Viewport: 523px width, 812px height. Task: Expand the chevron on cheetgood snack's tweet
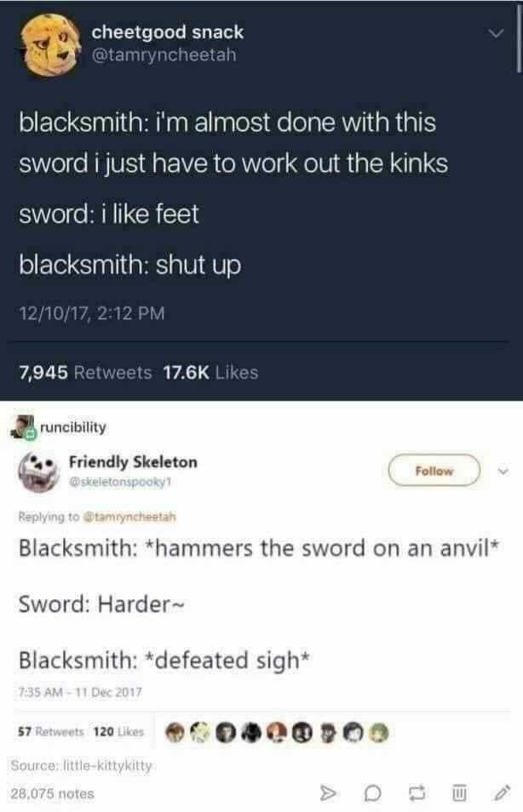[x=496, y=34]
